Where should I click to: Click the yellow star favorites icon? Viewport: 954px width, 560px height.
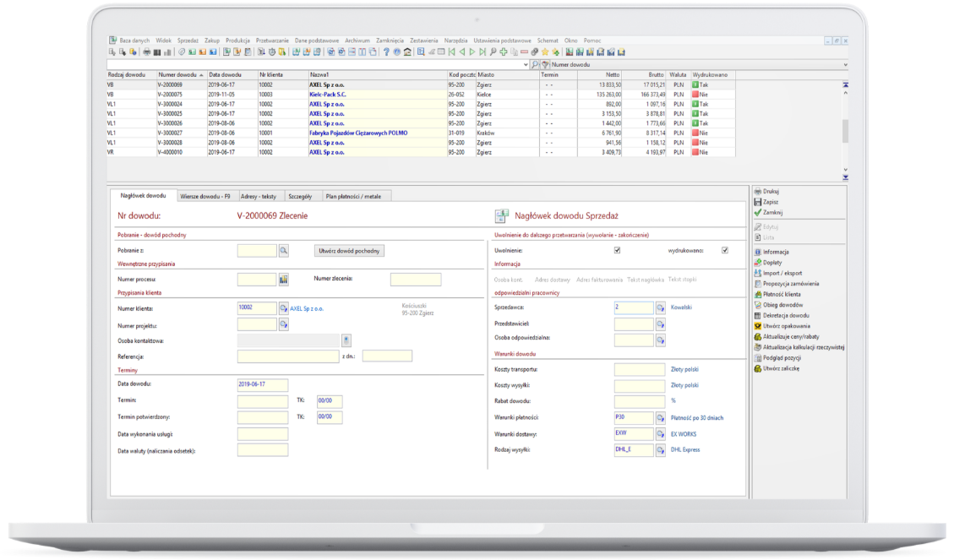pyautogui.click(x=545, y=52)
